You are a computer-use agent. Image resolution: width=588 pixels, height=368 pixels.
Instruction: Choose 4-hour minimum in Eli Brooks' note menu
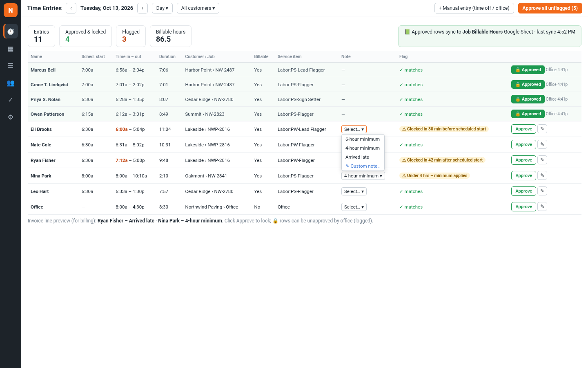pos(363,148)
